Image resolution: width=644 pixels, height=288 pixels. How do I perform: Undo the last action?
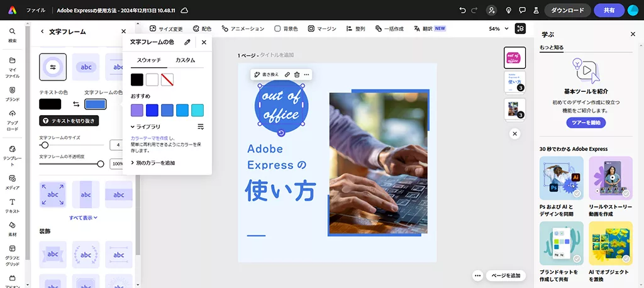[x=463, y=10]
